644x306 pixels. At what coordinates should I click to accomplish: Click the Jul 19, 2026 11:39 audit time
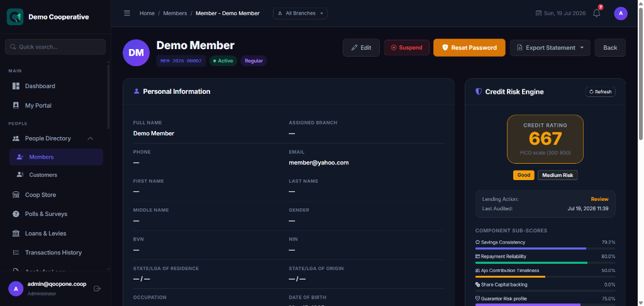click(x=588, y=208)
